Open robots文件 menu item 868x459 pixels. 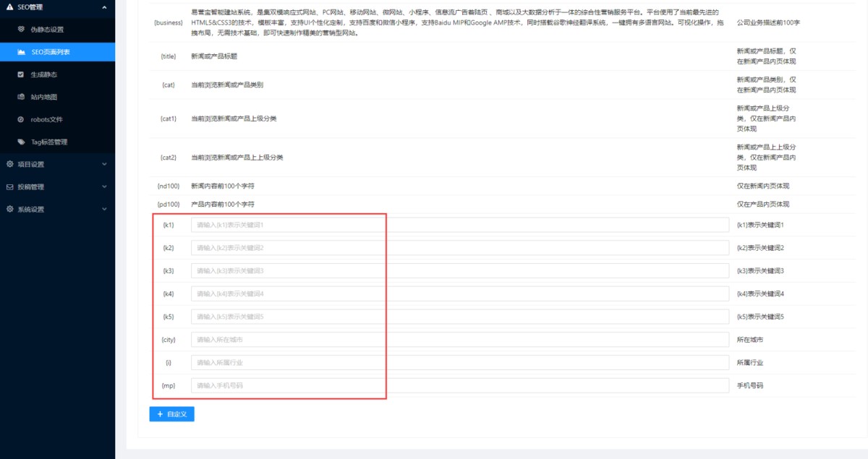click(x=57, y=119)
